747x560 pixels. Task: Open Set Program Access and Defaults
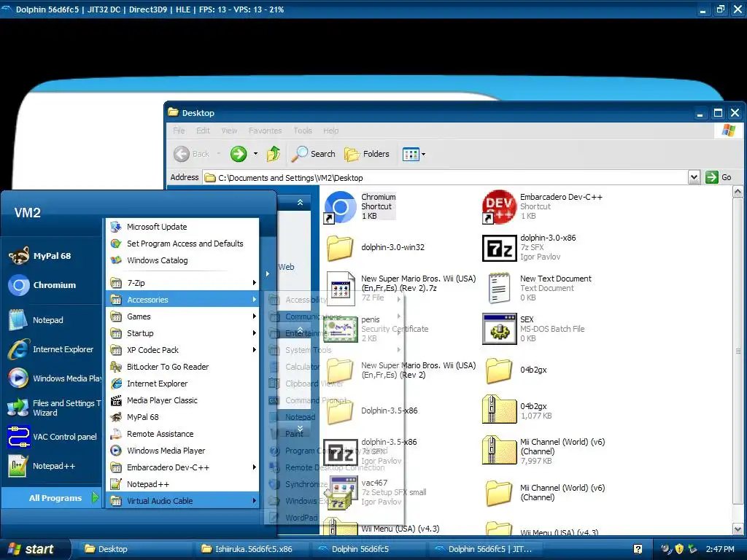click(x=183, y=244)
